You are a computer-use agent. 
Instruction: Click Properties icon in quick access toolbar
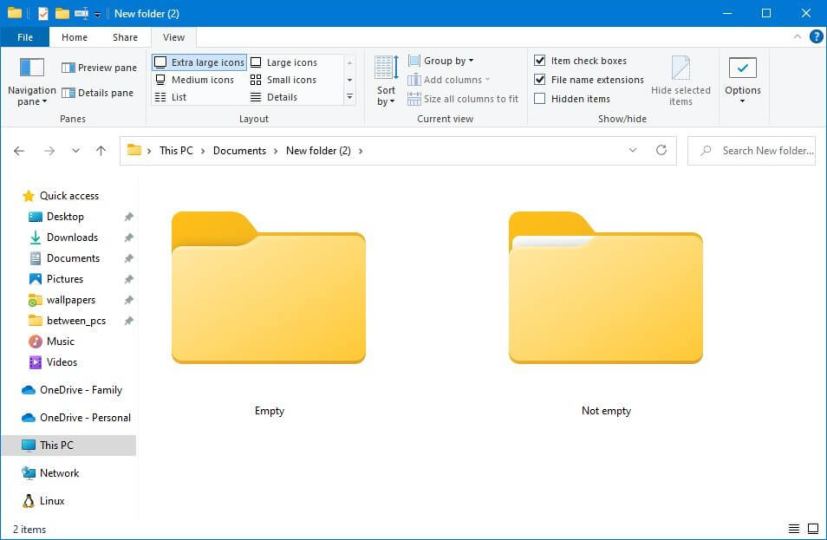click(43, 14)
